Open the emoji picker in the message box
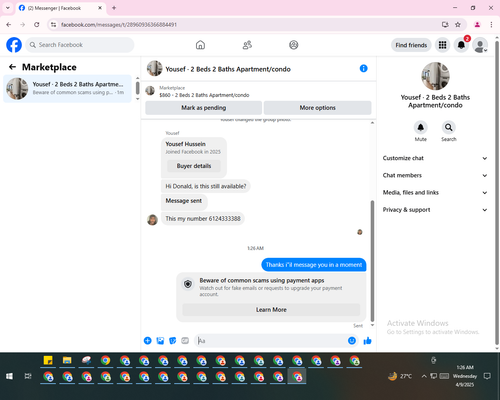Image resolution: width=500 pixels, height=400 pixels. click(x=352, y=341)
